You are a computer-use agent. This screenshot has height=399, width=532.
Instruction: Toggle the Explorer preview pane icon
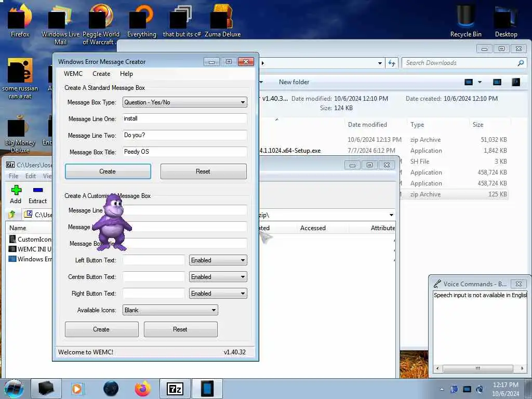coord(497,82)
